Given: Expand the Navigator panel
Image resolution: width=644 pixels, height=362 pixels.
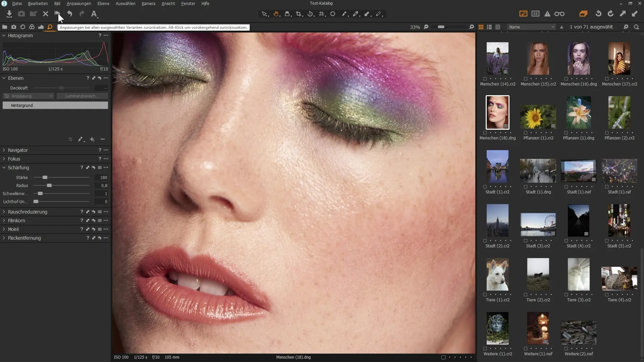Looking at the screenshot, I should coord(4,150).
